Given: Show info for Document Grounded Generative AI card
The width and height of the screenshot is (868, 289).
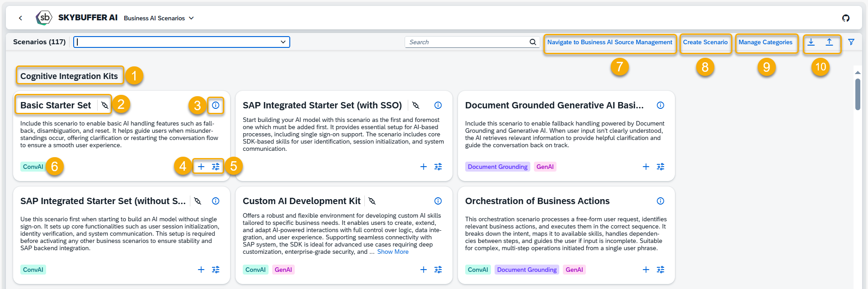Looking at the screenshot, I should (660, 105).
